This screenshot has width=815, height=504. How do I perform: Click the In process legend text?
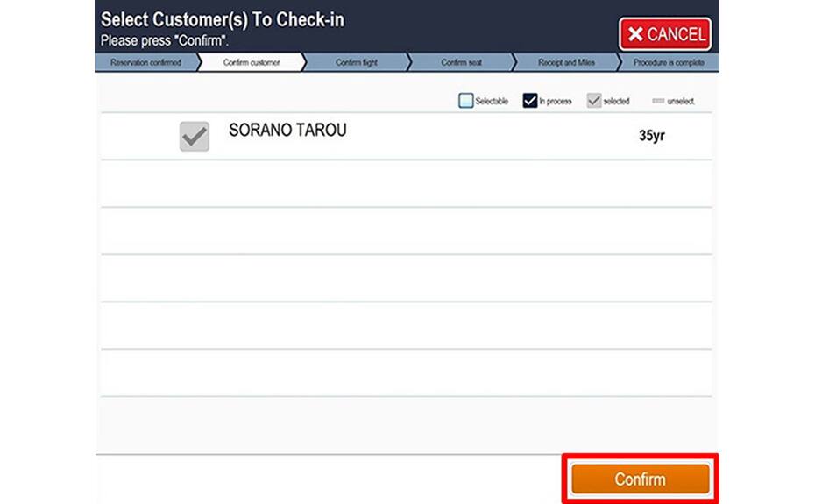555,101
